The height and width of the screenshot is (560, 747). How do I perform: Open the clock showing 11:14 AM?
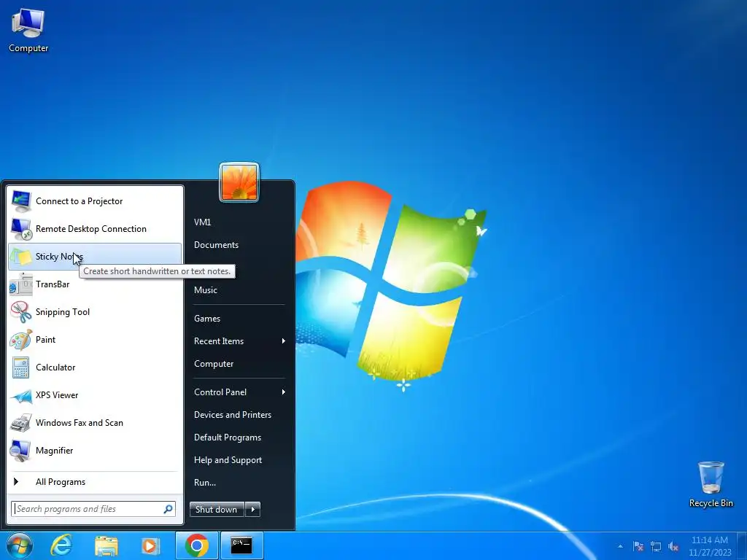tap(710, 540)
